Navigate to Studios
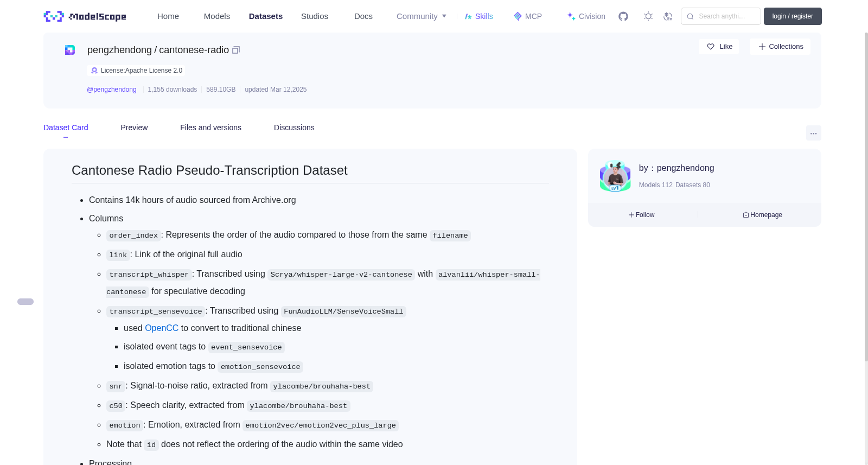868x465 pixels. point(315,16)
